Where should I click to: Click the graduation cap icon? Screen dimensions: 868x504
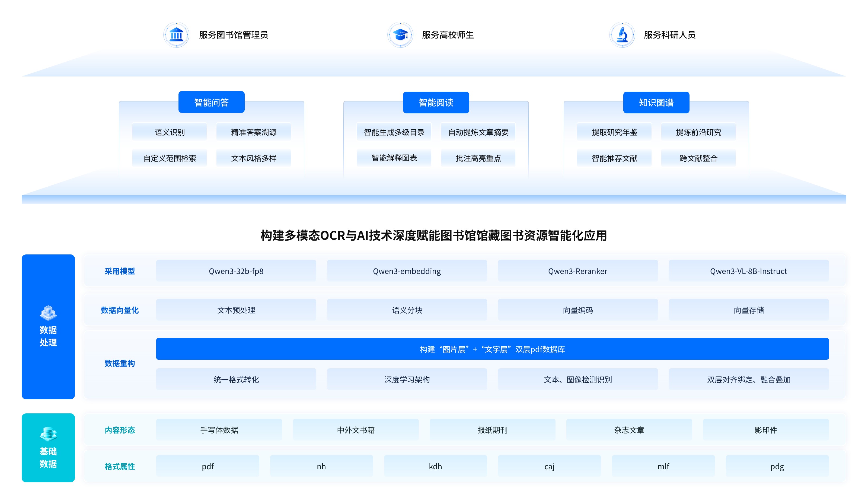pos(400,35)
